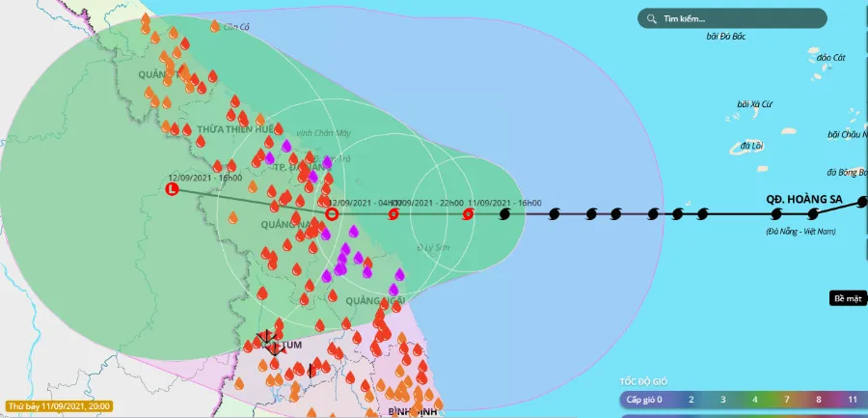Click the black track dot at QĐ. Hoàng Sa
This screenshot has width=868, height=418.
[813, 212]
